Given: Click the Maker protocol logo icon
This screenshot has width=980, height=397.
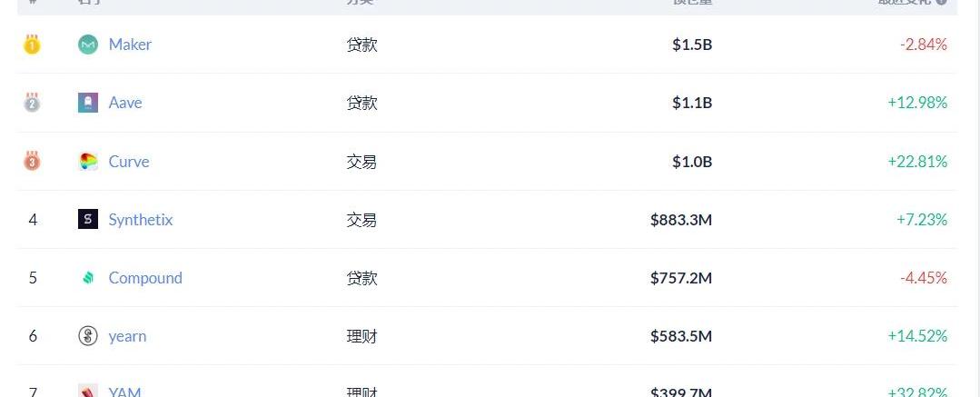Looking at the screenshot, I should point(88,45).
